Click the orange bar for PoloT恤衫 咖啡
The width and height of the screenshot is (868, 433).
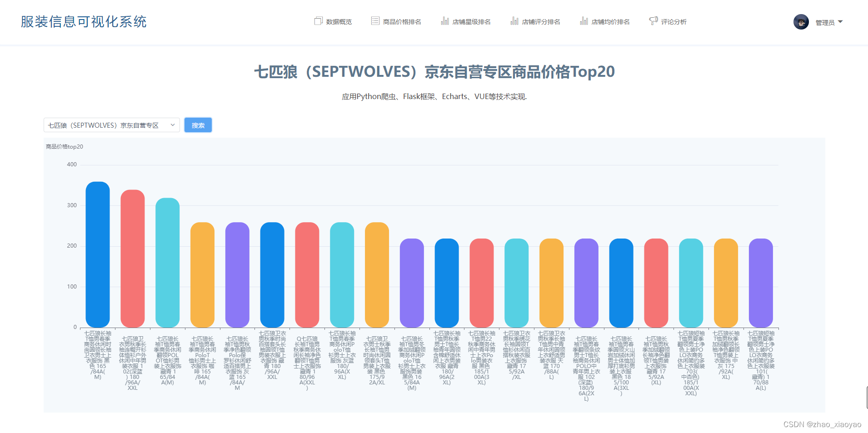coord(202,275)
